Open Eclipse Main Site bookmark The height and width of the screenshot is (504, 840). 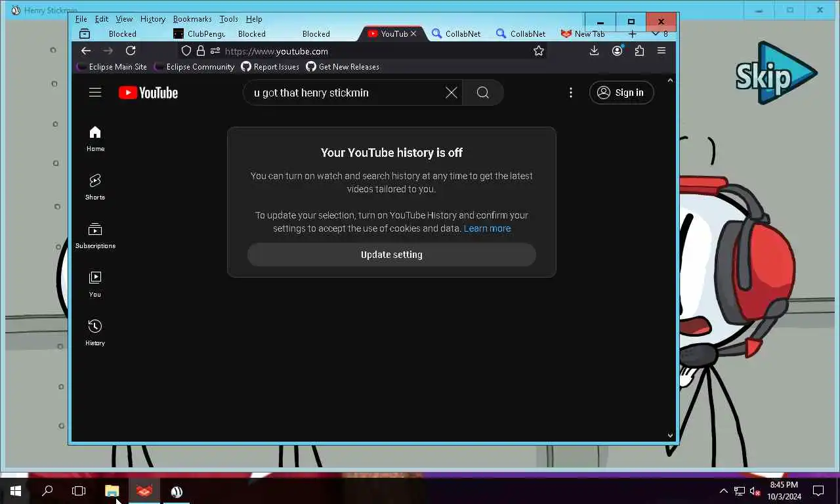coord(112,67)
